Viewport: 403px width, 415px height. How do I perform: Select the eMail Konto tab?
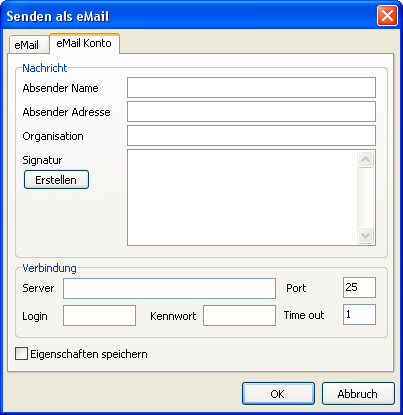84,43
